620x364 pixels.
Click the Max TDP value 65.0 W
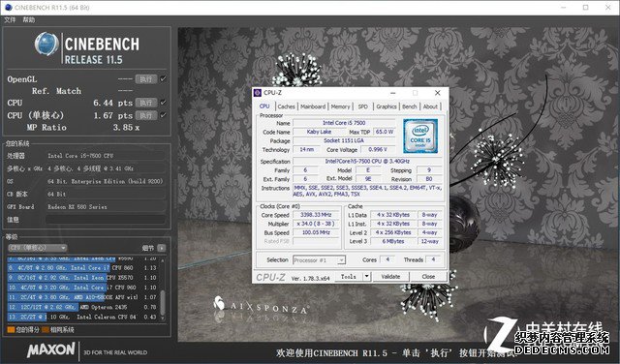click(385, 132)
